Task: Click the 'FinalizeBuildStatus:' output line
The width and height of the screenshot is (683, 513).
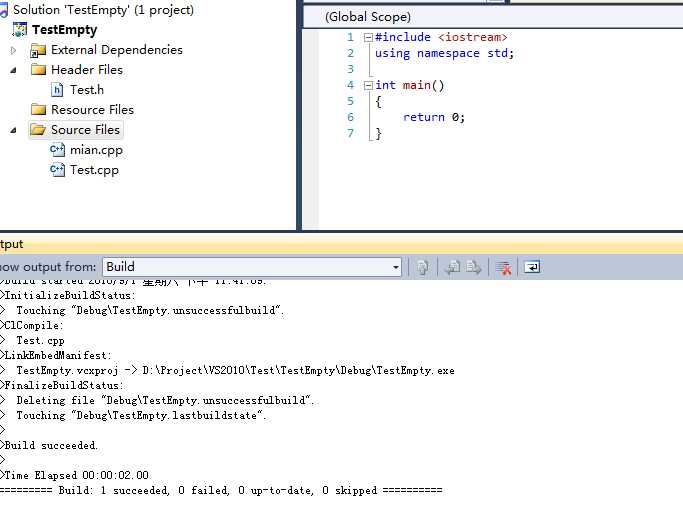Action: (64, 385)
